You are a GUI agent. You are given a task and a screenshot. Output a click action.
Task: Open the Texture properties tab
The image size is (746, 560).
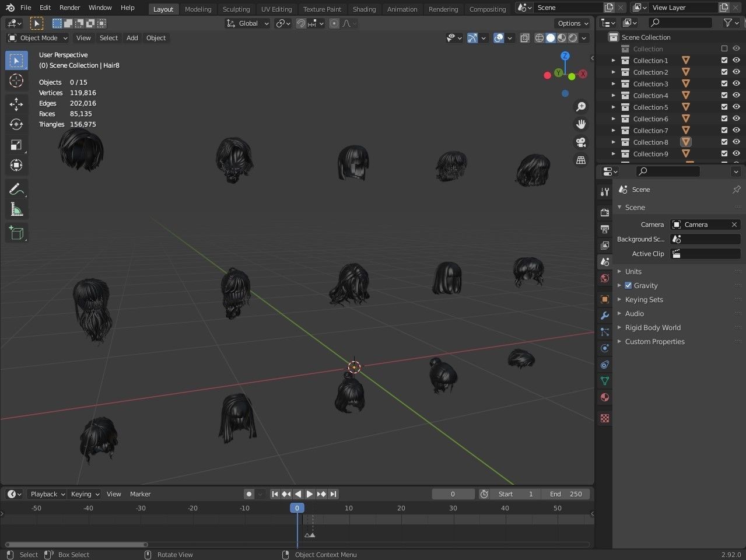click(605, 418)
